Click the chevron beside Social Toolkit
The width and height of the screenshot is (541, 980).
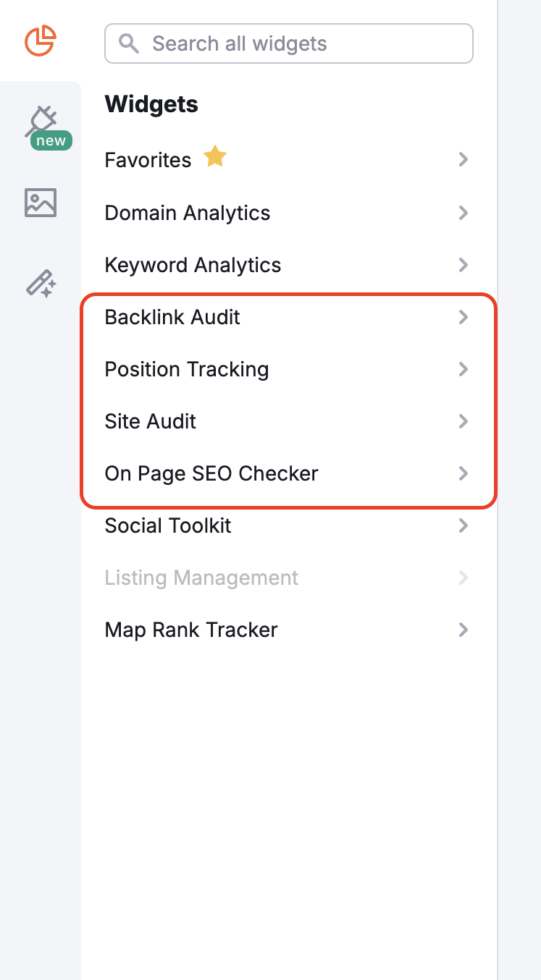coord(464,525)
